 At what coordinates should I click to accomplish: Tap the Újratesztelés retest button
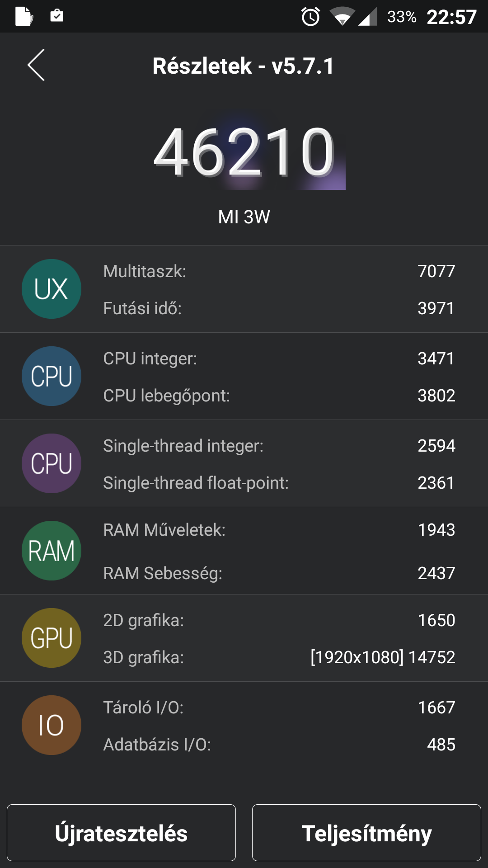click(121, 833)
